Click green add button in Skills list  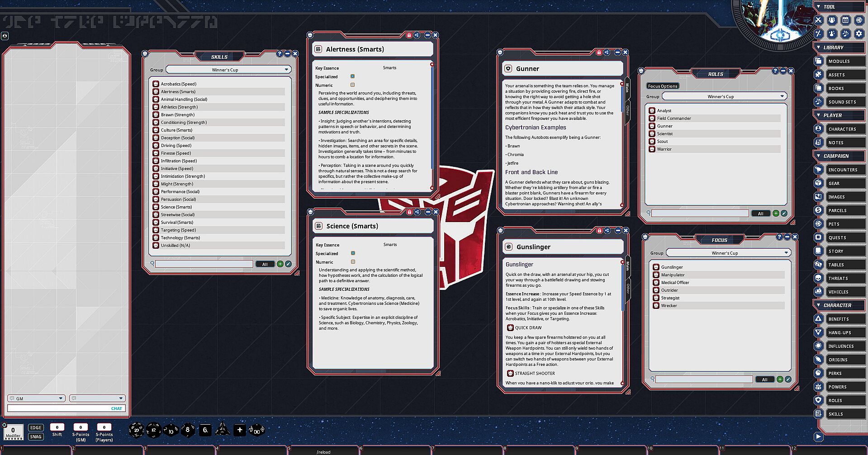[x=280, y=264]
